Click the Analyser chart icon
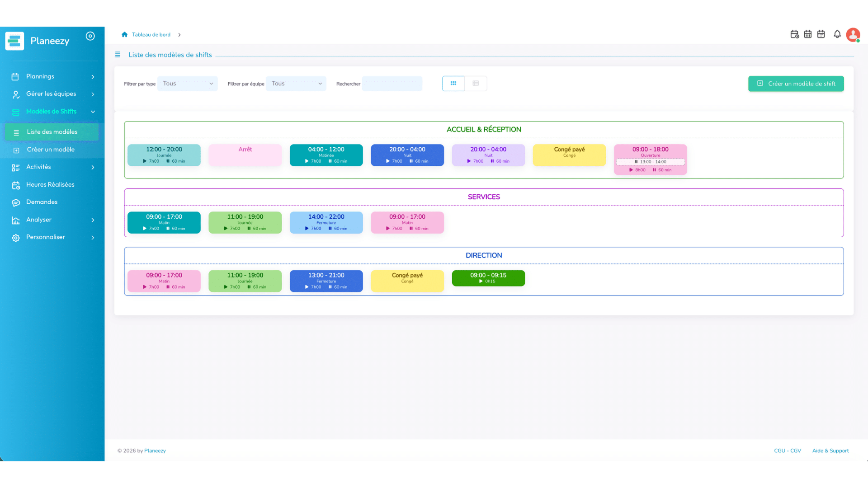Viewport: 868px width, 488px height. pos(16,220)
